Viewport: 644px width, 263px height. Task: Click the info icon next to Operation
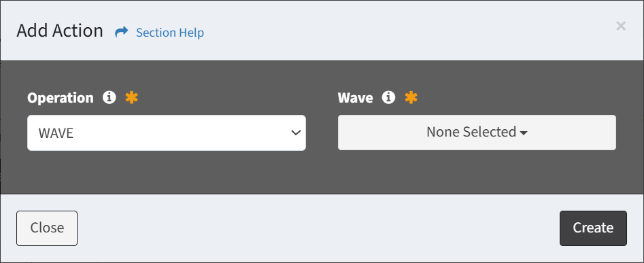pos(109,98)
